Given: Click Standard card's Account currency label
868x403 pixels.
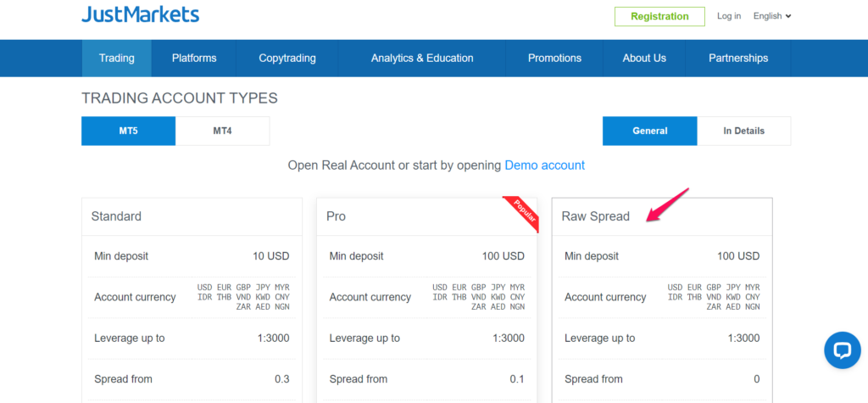Looking at the screenshot, I should (135, 297).
